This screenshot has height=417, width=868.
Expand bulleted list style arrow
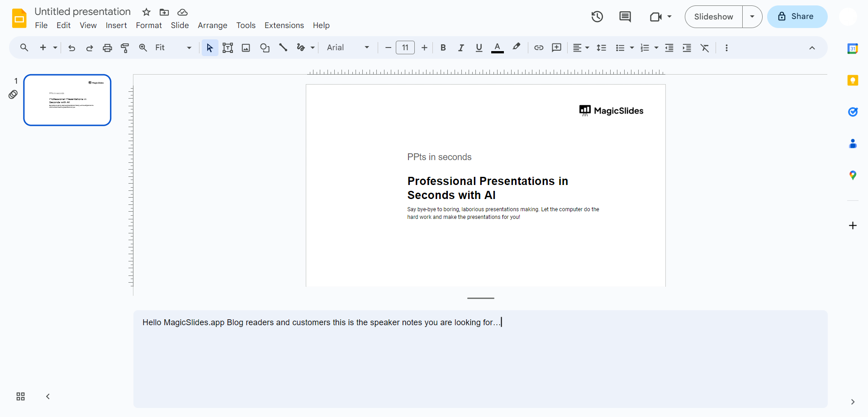632,47
